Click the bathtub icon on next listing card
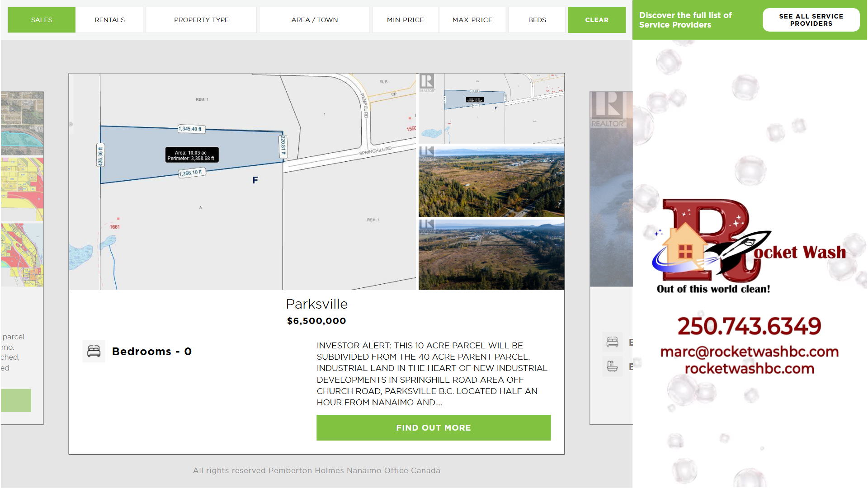Screen dimensions: 868x488 click(612, 366)
